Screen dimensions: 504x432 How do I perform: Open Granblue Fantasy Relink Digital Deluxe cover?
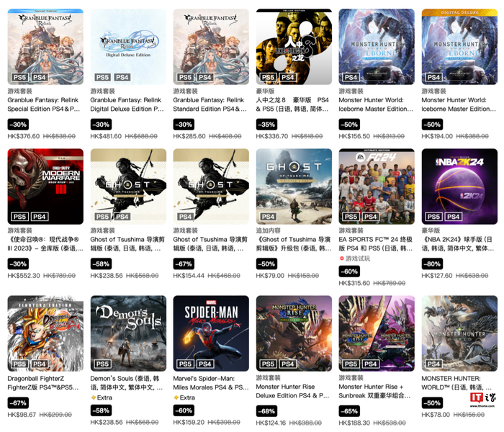click(128, 47)
